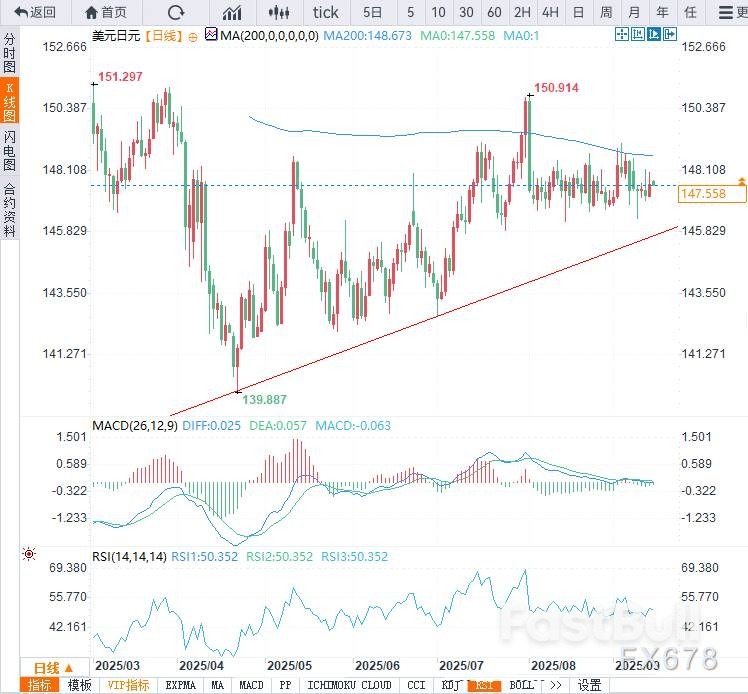The width and height of the screenshot is (748, 694).
Task: Click the envelope icon before MA(200) label
Action: (x=210, y=34)
